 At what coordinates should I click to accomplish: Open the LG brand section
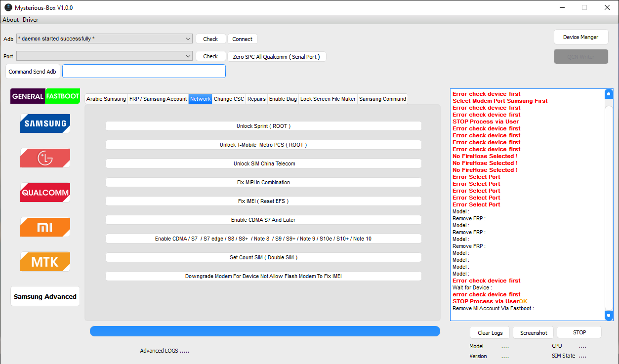45,158
